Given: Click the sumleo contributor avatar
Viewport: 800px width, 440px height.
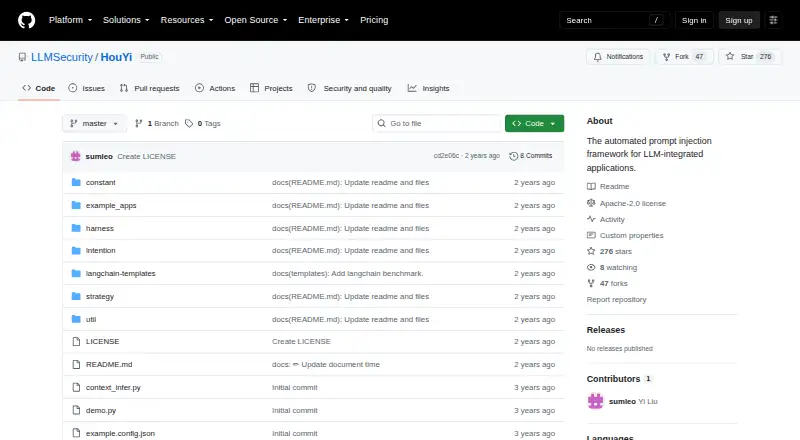Looking at the screenshot, I should click(595, 401).
